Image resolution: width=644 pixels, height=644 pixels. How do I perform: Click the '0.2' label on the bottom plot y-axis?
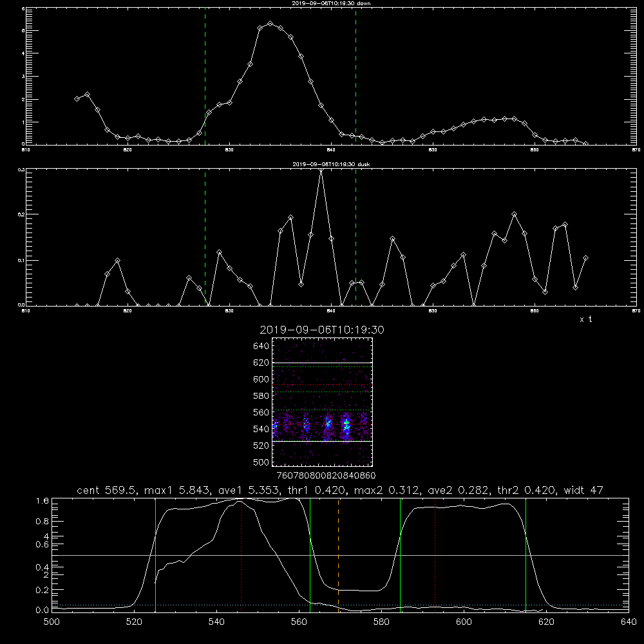pyautogui.click(x=43, y=590)
